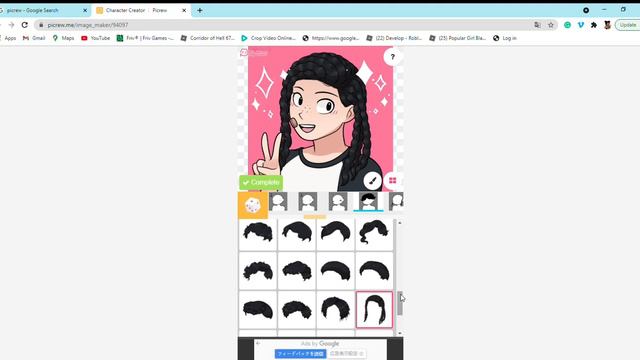This screenshot has width=640, height=360.
Task: Choose second hairstyle in the middle row
Action: 297,271
